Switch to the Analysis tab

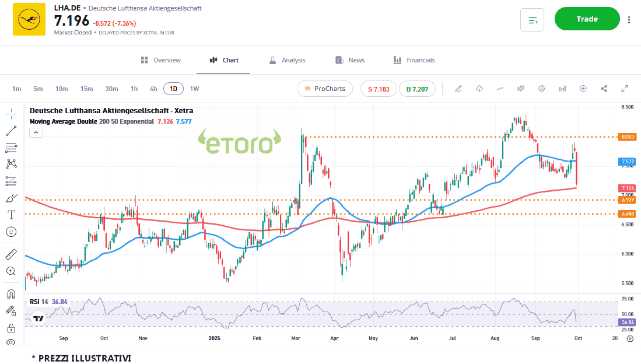point(287,60)
